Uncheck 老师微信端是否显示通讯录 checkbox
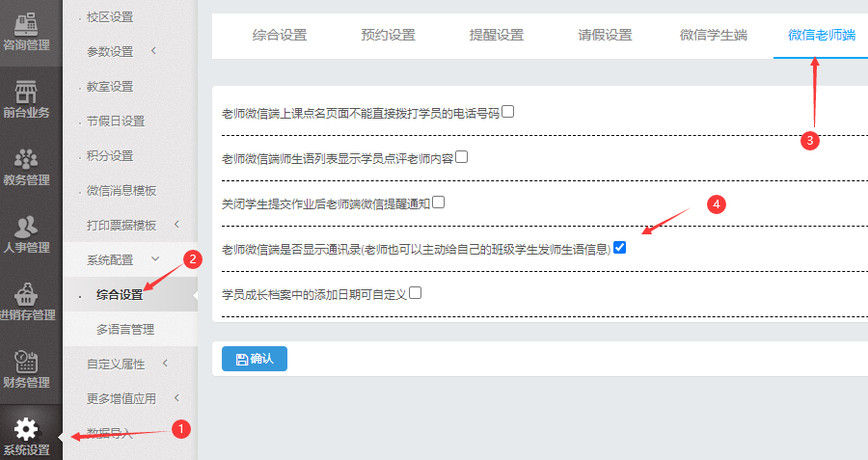Viewport: 868px width, 460px height. 619,248
